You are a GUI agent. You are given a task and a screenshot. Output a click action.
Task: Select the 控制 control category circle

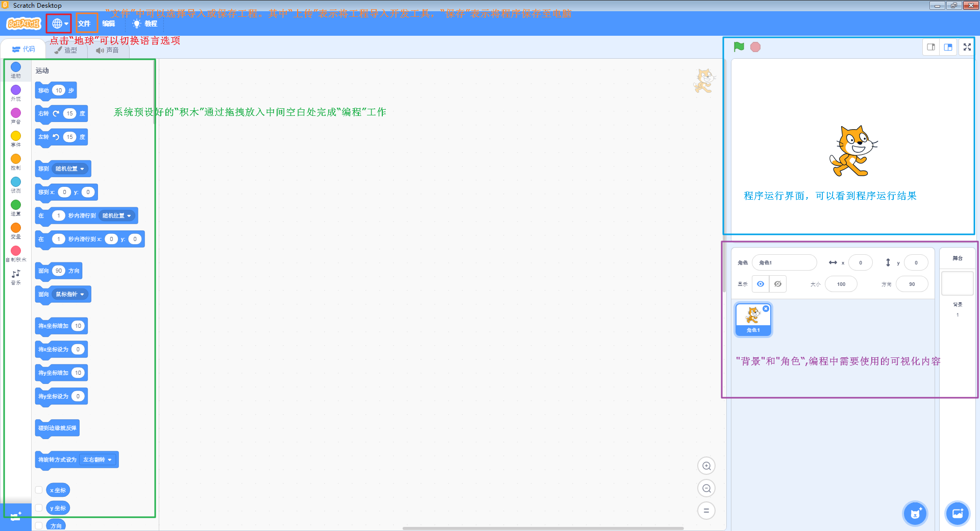tap(16, 159)
